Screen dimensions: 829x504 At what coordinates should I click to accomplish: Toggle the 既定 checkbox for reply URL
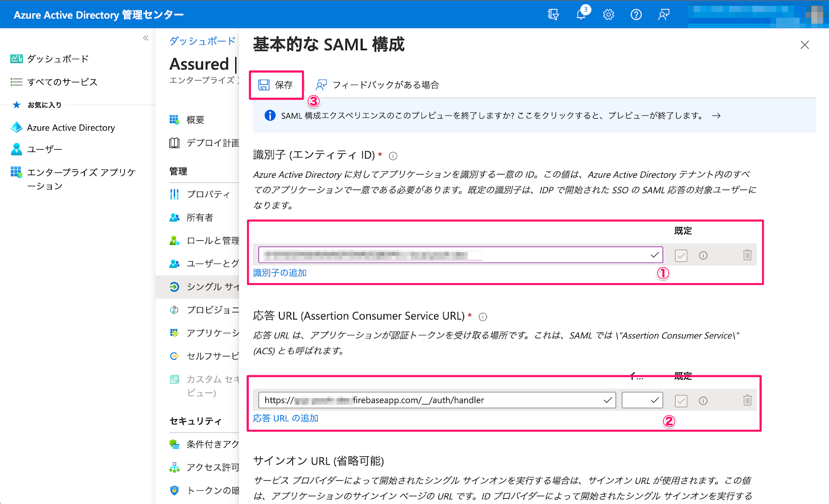(x=681, y=400)
